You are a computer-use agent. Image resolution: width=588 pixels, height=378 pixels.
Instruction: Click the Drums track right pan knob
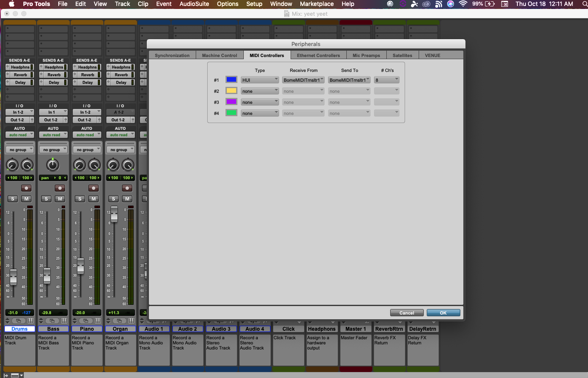pyautogui.click(x=27, y=165)
